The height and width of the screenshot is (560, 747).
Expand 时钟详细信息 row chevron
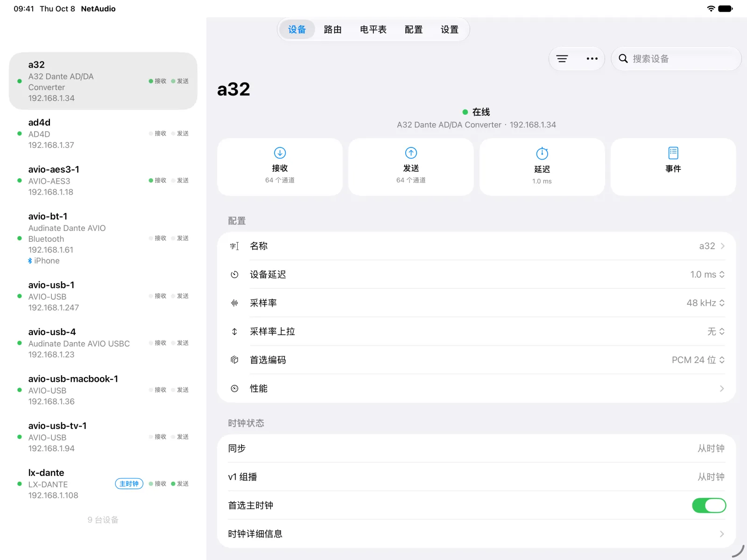click(722, 534)
